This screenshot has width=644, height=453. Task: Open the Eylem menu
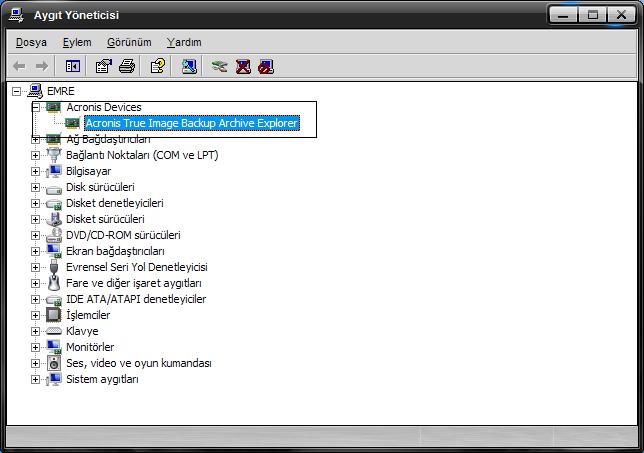click(77, 42)
